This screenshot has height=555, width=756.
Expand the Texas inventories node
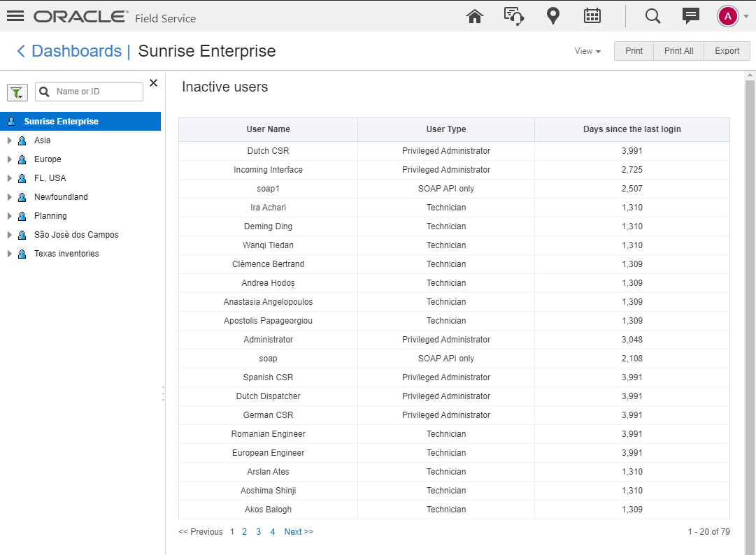[x=10, y=254]
